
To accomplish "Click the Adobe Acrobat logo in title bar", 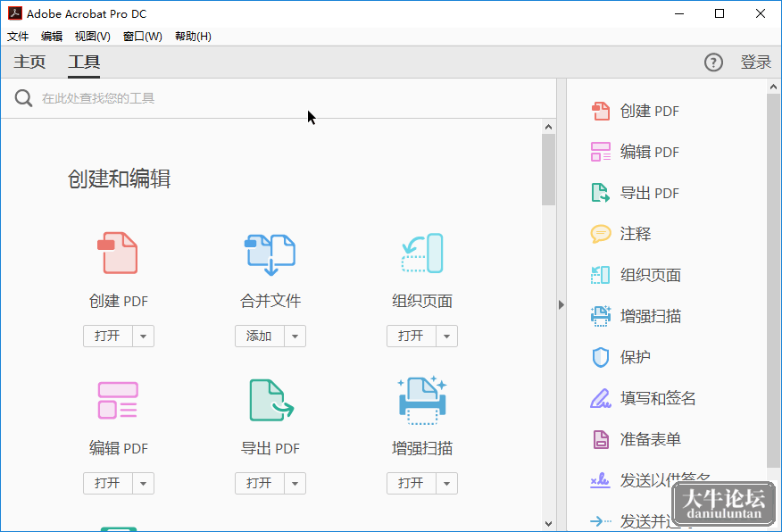I will tap(15, 13).
